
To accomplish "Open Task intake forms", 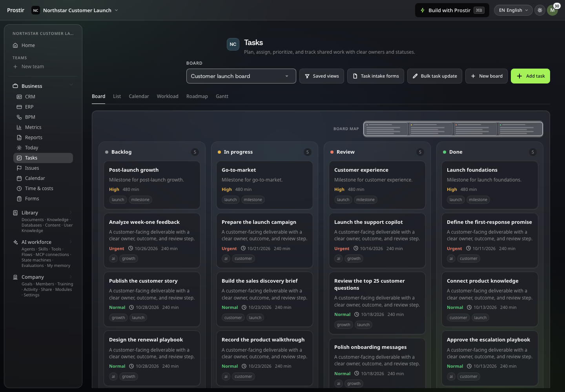I will click(x=375, y=76).
